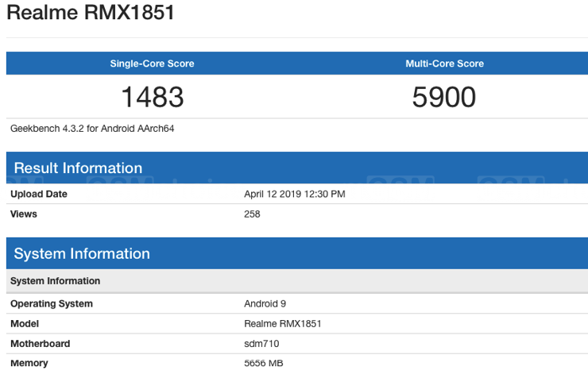Select the Upload Date label
Image resolution: width=588 pixels, height=378 pixels.
click(x=39, y=194)
